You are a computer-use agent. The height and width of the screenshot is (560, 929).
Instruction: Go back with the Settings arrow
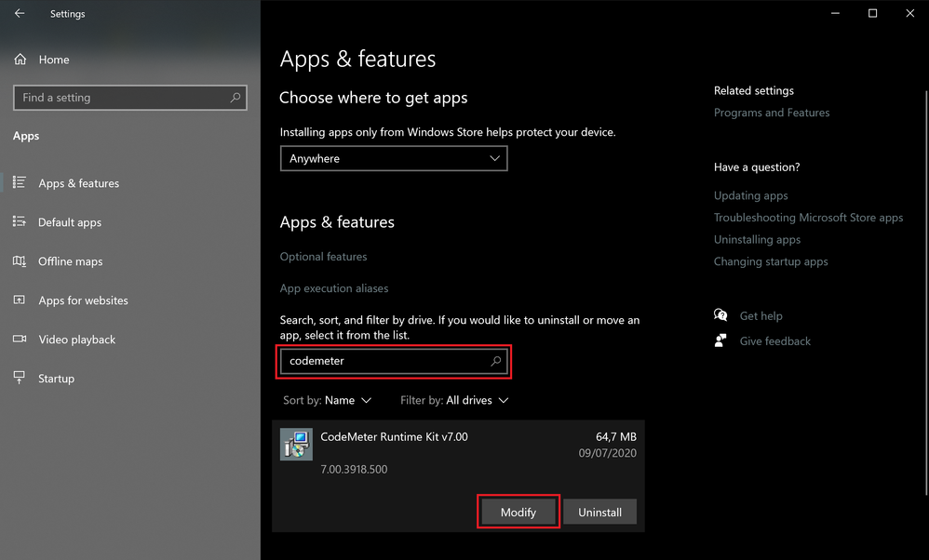click(20, 13)
